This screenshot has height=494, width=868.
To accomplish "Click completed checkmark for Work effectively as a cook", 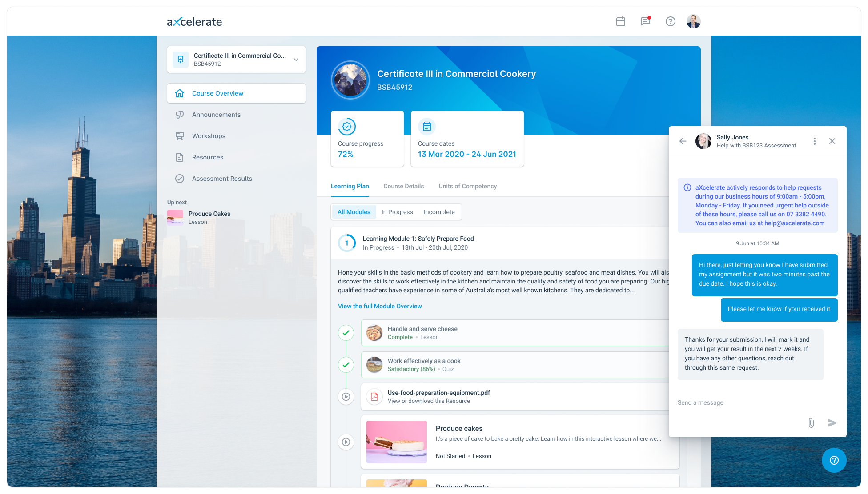I will [x=346, y=365].
